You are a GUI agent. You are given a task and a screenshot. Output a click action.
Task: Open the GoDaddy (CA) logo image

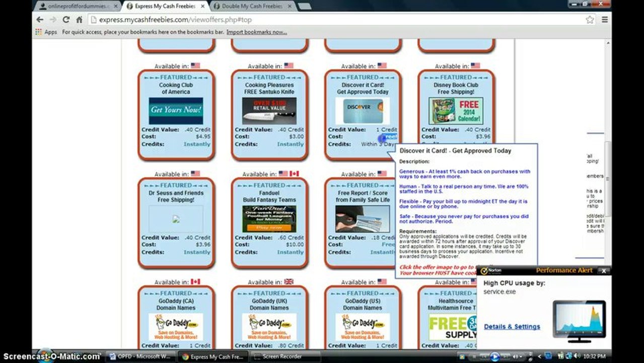coord(176,327)
